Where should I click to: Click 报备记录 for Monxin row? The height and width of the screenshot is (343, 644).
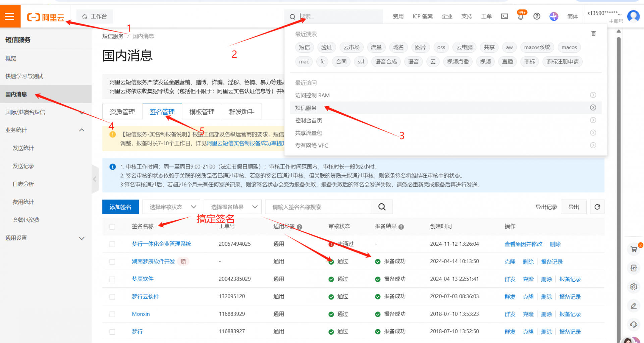click(570, 314)
